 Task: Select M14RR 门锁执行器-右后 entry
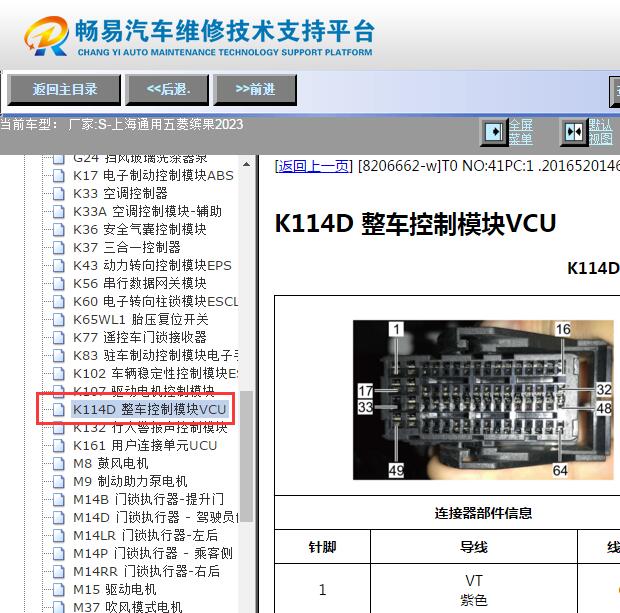coord(146,571)
